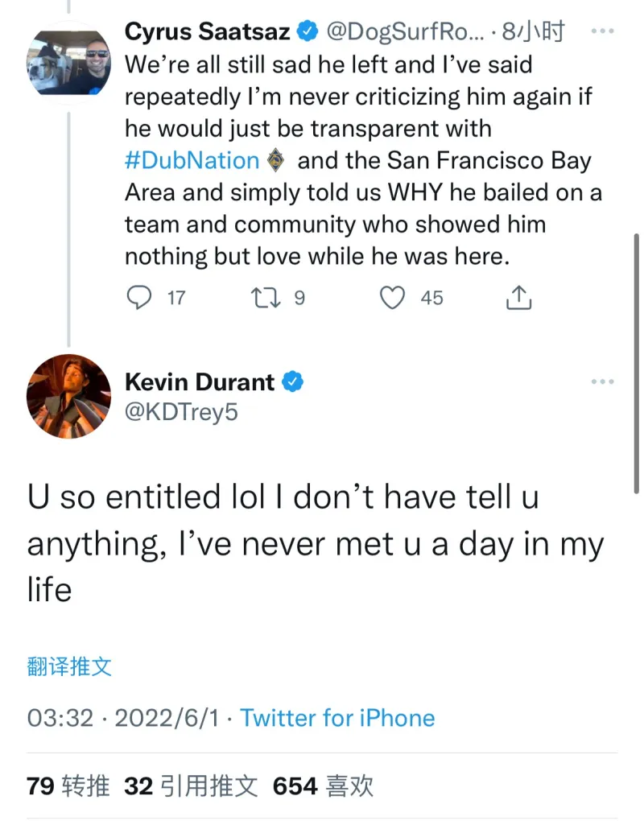View the 79 retweets list
644x833 pixels.
click(68, 786)
